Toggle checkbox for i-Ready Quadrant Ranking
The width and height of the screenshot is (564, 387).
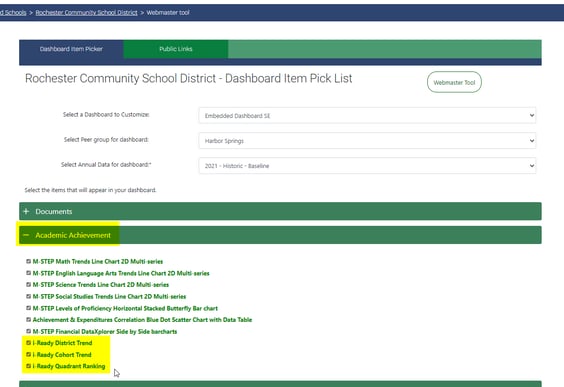(x=28, y=366)
